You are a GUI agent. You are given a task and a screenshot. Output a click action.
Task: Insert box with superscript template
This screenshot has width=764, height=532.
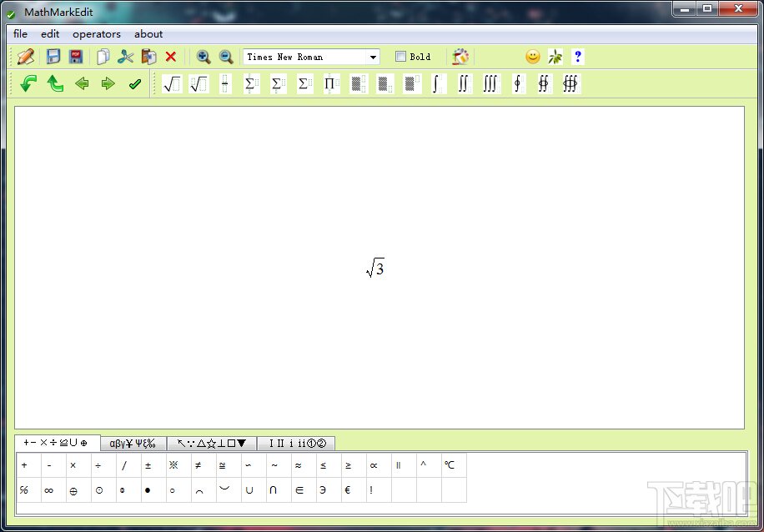point(412,83)
